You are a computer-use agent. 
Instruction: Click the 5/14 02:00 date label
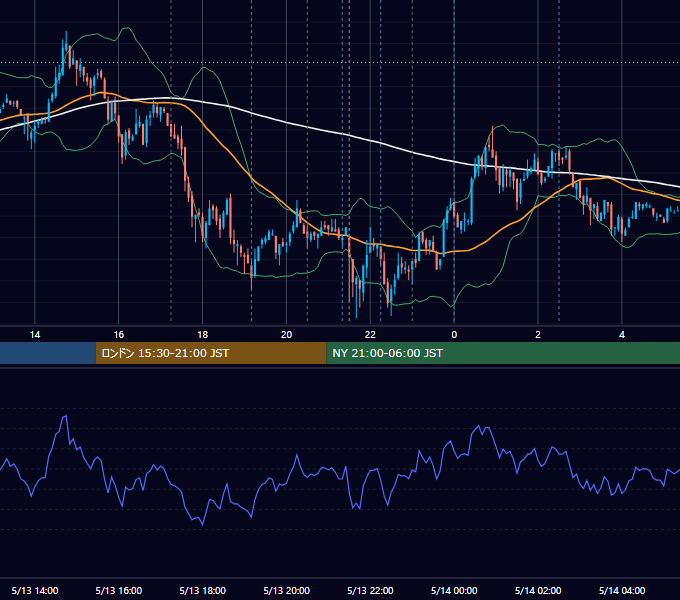pyautogui.click(x=538, y=590)
